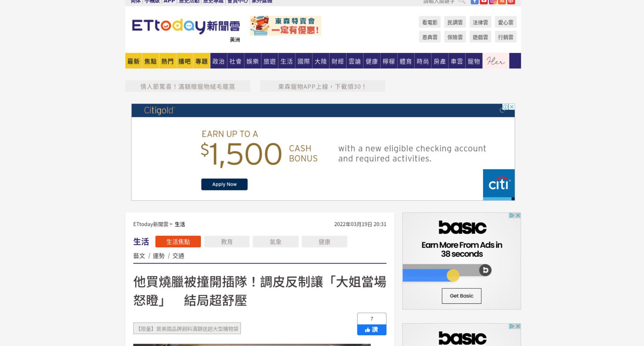Image resolution: width=644 pixels, height=346 pixels.
Task: Open the 最新 news tab
Action: click(133, 61)
